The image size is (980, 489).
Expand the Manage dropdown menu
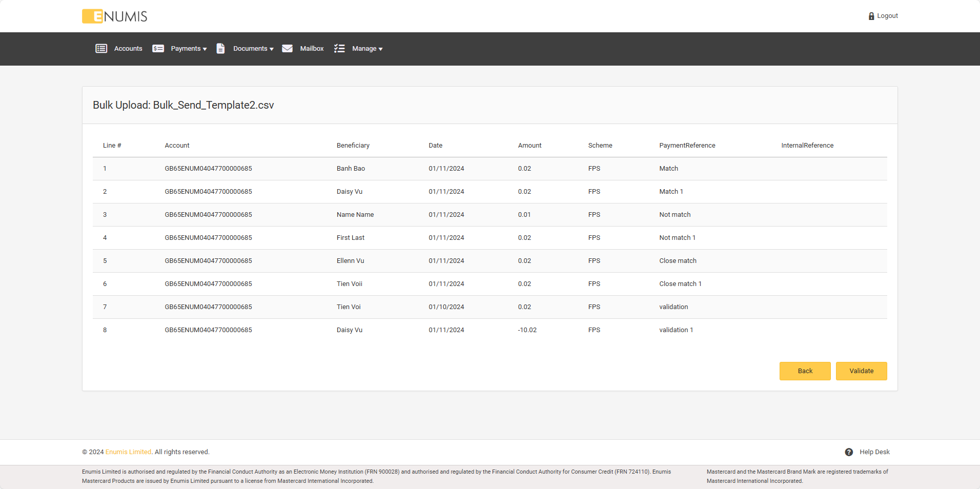click(367, 49)
